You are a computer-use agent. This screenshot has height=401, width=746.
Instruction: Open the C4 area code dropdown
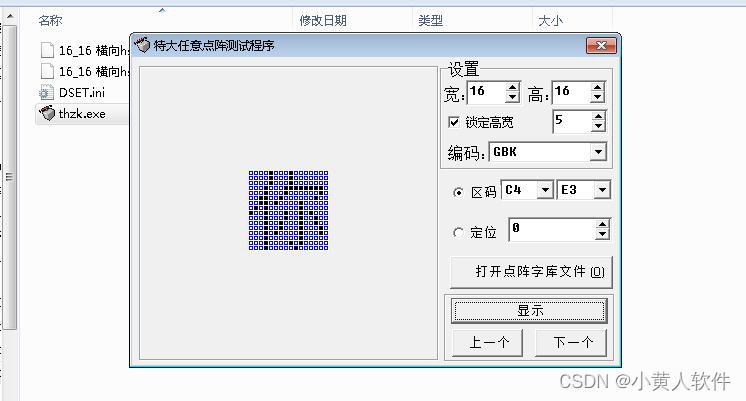[x=545, y=190]
